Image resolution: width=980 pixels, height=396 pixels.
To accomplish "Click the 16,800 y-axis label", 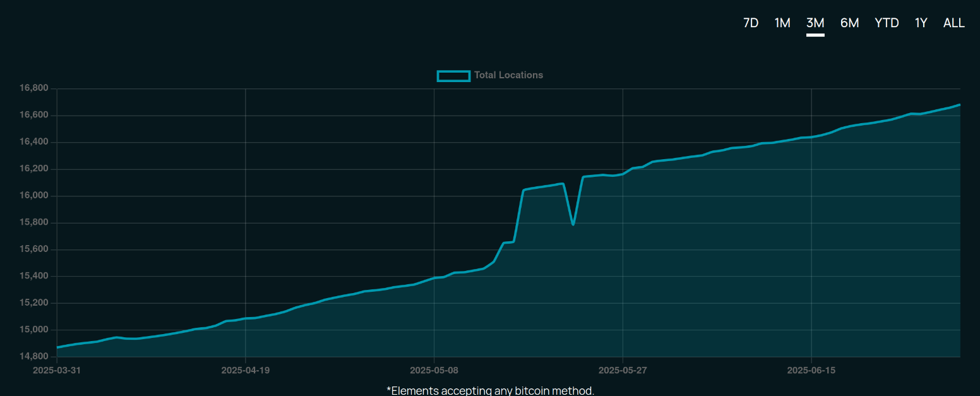I will pos(34,88).
